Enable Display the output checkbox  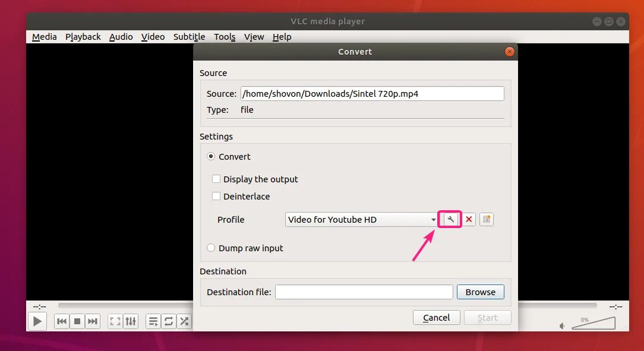216,179
